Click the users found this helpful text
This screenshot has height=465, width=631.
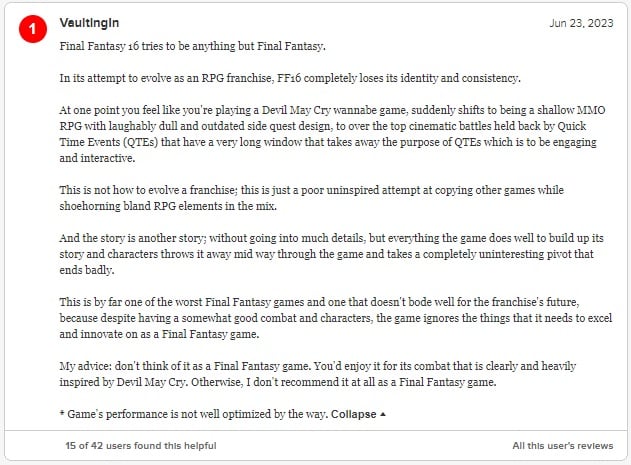tap(141, 446)
